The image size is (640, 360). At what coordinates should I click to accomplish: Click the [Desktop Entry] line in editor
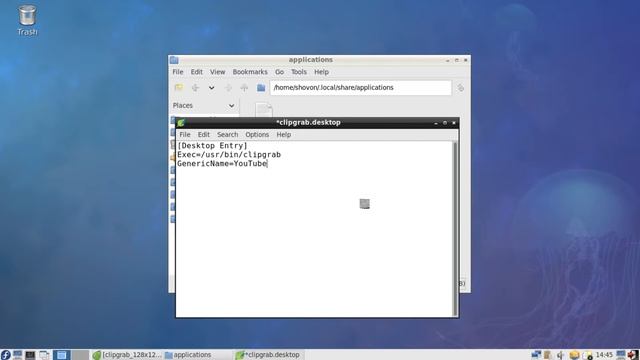[212, 146]
